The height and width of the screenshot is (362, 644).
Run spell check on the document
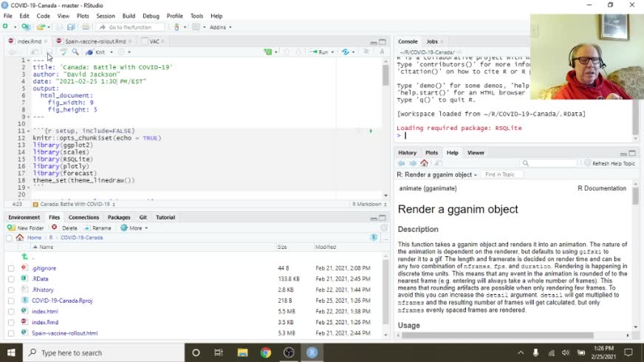tap(64, 52)
